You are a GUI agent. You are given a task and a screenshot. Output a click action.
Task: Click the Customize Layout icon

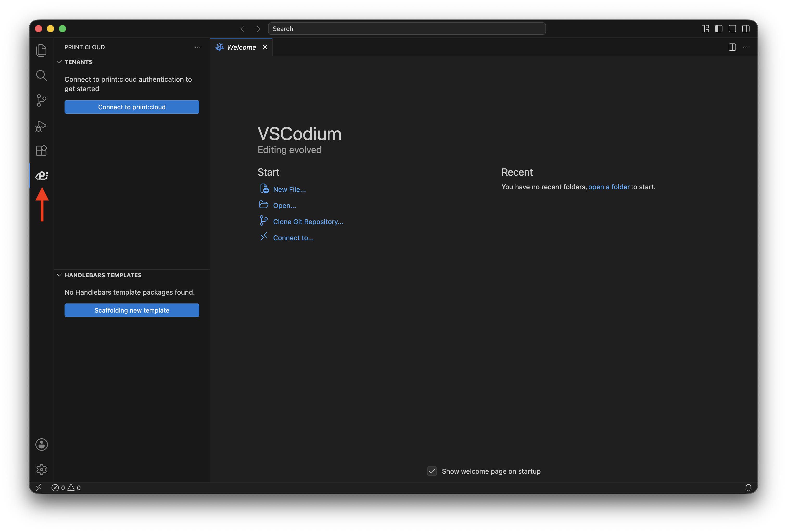tap(705, 29)
